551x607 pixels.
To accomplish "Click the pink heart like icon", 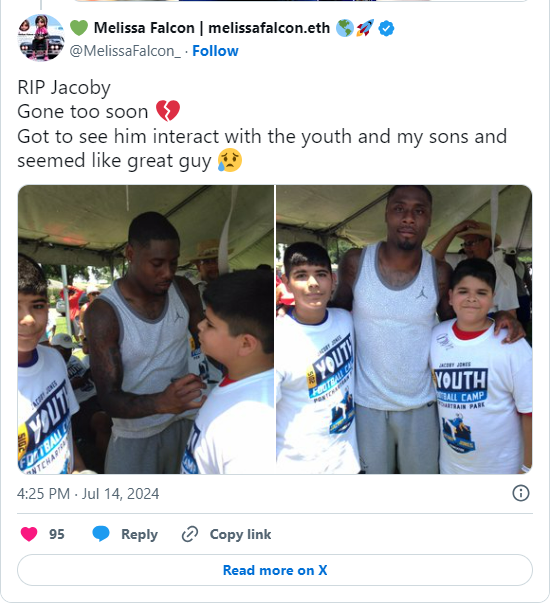I will (x=29, y=534).
